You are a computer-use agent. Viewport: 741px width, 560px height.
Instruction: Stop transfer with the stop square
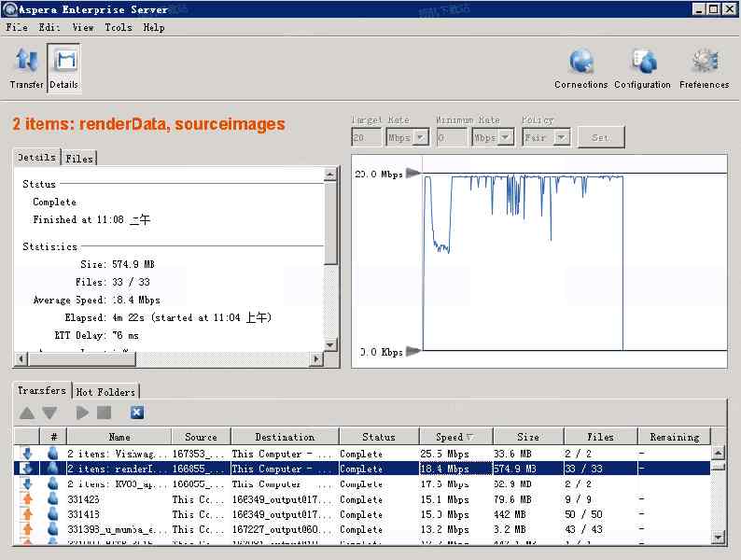tap(104, 413)
